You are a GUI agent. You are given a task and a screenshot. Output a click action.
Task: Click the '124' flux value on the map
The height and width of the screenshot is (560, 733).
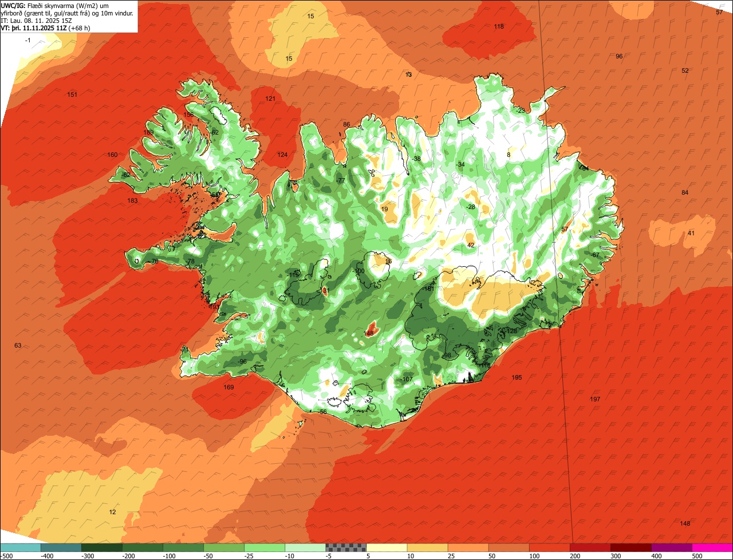282,155
